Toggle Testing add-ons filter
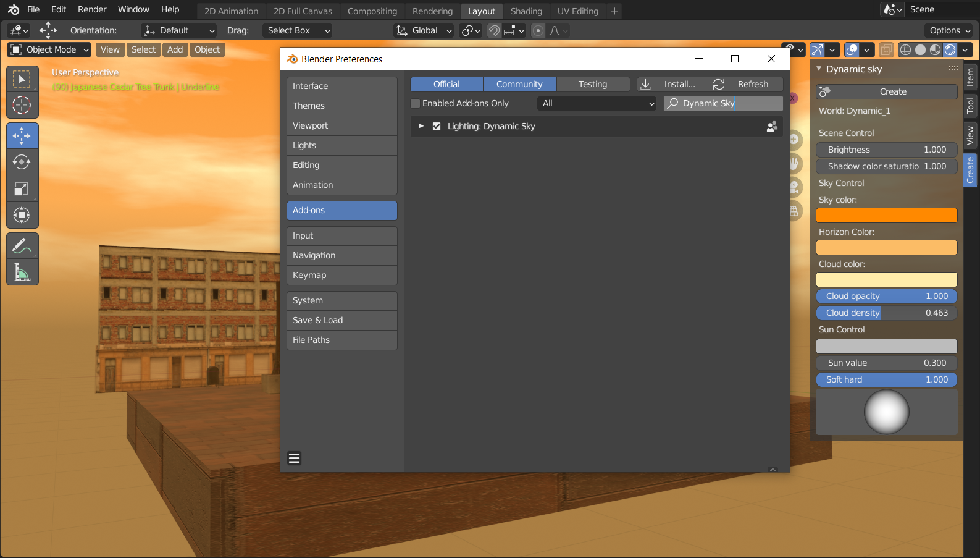 [x=593, y=84]
